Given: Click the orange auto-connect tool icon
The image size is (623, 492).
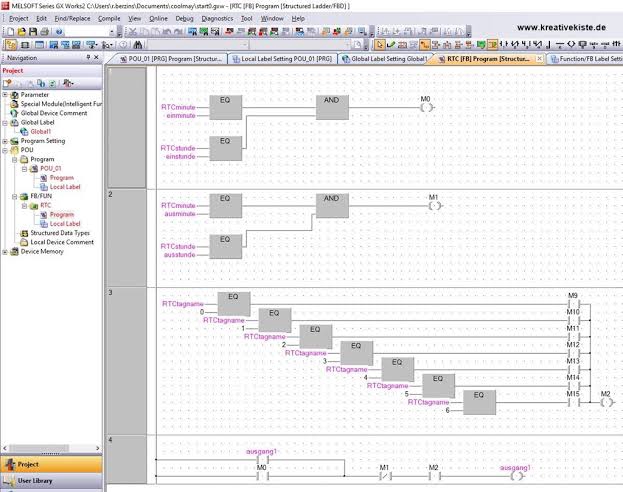Looking at the screenshot, I should pyautogui.click(x=425, y=45).
